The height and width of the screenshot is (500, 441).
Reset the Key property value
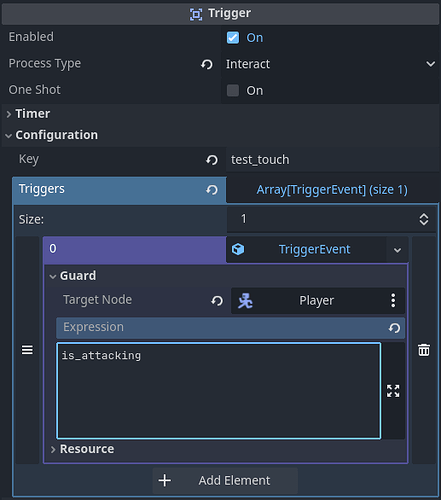212,160
